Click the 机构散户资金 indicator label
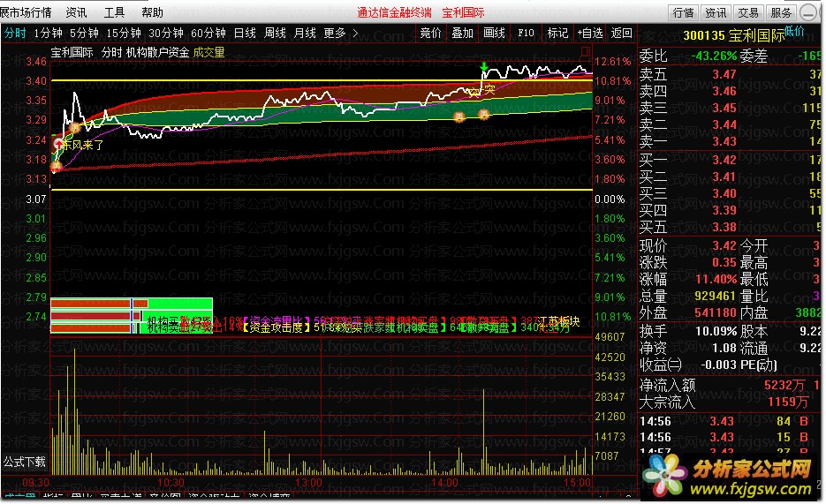826x504 pixels. (x=157, y=52)
